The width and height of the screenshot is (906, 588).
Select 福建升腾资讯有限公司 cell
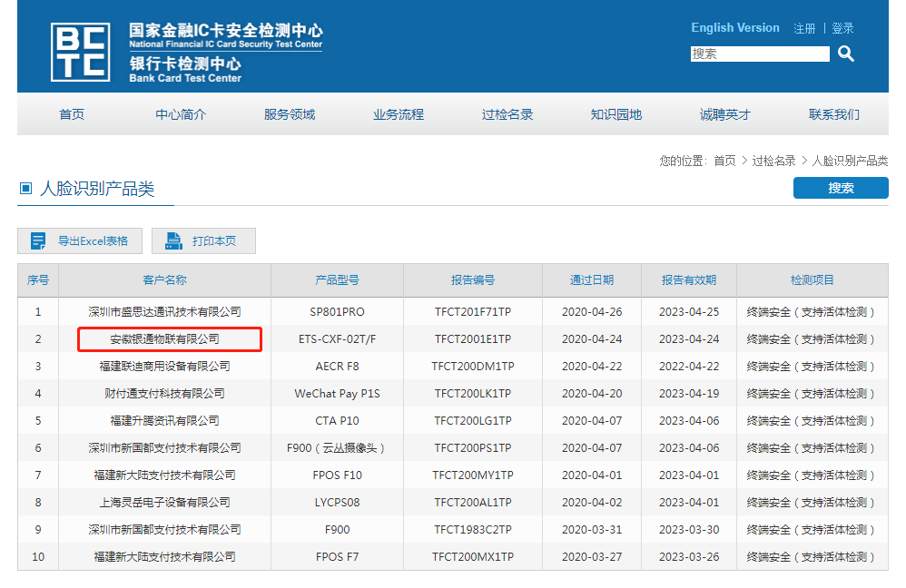(164, 420)
